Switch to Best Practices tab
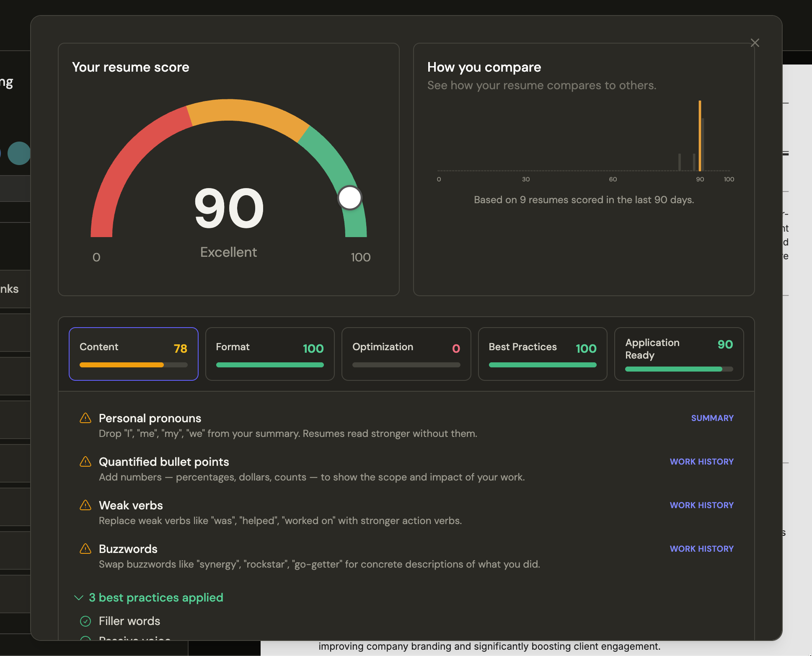The image size is (812, 656). (543, 354)
